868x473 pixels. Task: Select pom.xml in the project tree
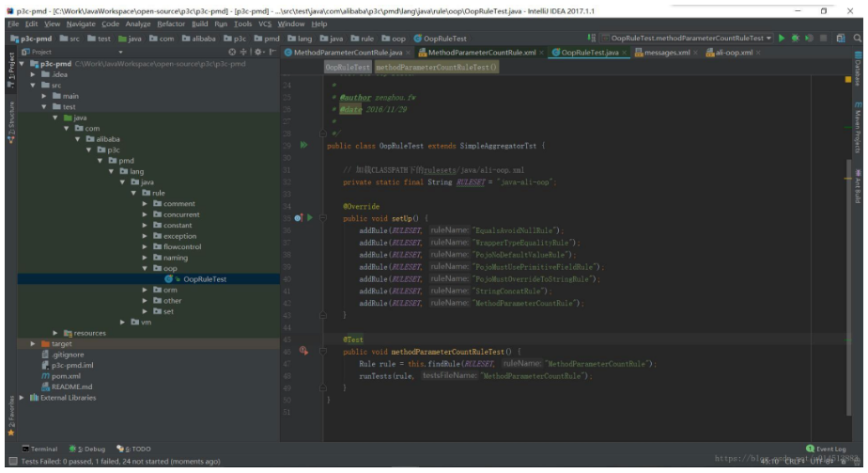coord(64,376)
